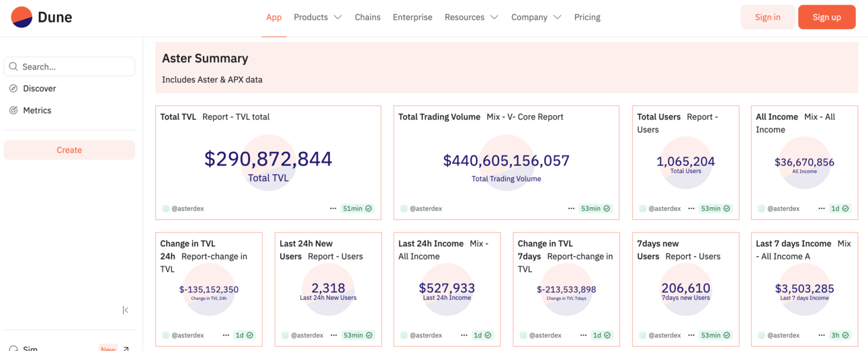Screen dimensions: 868x351
Task: Click 1d badge on Change in TVL 7days
Action: (602, 335)
